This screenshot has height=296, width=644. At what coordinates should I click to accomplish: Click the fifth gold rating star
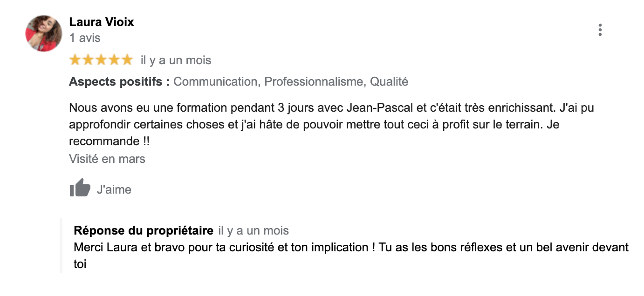127,60
